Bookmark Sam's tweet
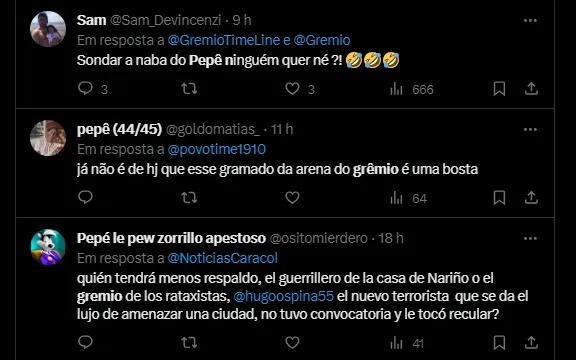This screenshot has width=576, height=360. (499, 89)
